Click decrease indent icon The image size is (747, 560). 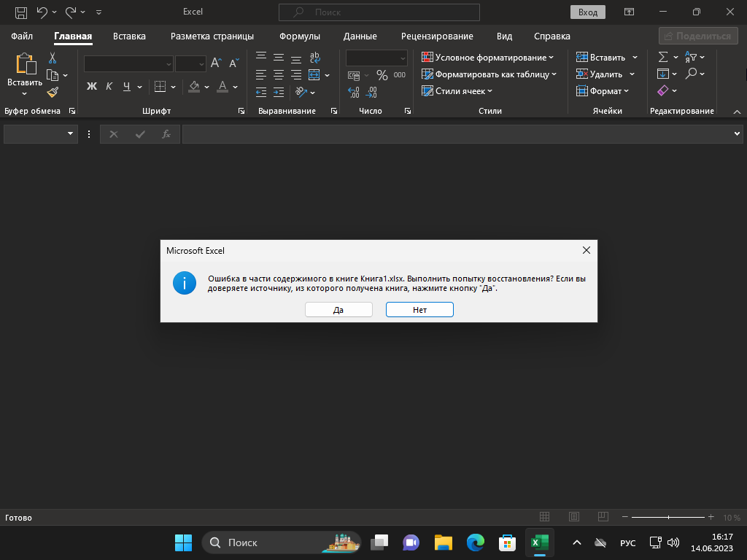coord(261,92)
